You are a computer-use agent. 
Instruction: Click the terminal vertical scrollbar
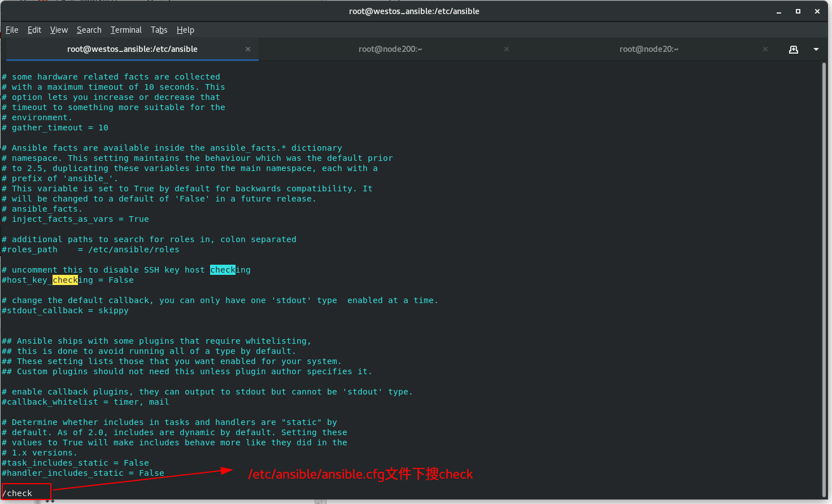(824, 279)
